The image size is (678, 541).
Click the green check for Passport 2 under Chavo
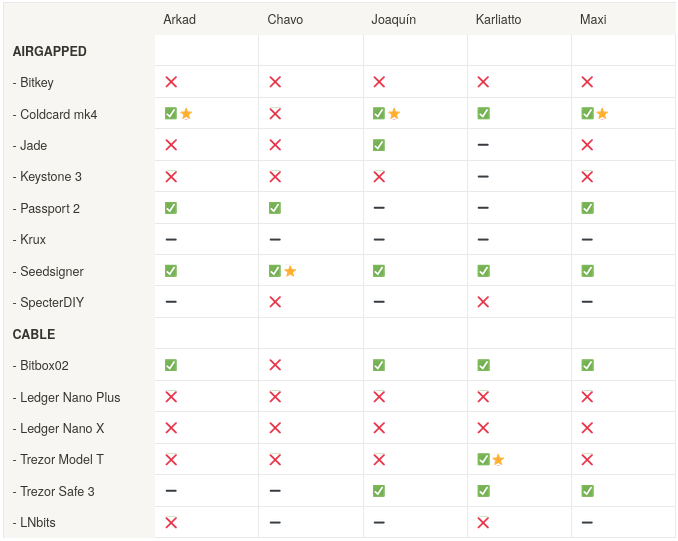pyautogui.click(x=275, y=208)
